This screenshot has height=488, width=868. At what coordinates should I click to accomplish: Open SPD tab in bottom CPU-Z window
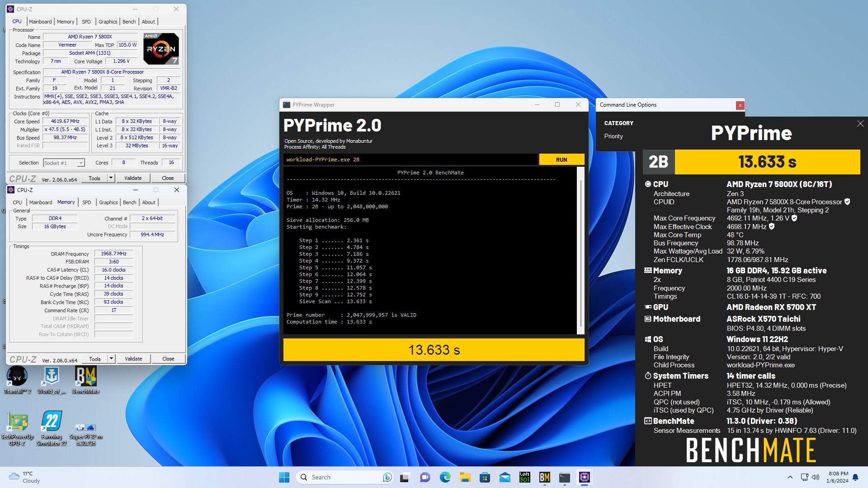(x=86, y=202)
